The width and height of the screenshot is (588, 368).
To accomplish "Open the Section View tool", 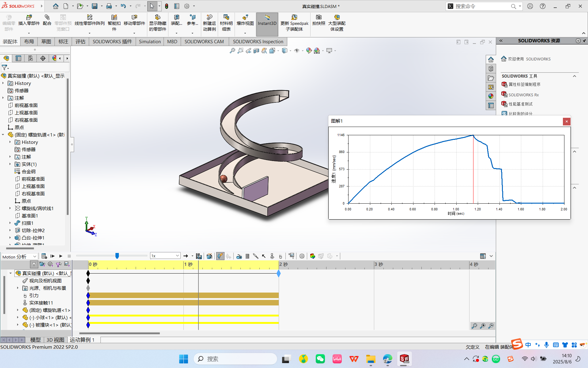I will pos(257,51).
